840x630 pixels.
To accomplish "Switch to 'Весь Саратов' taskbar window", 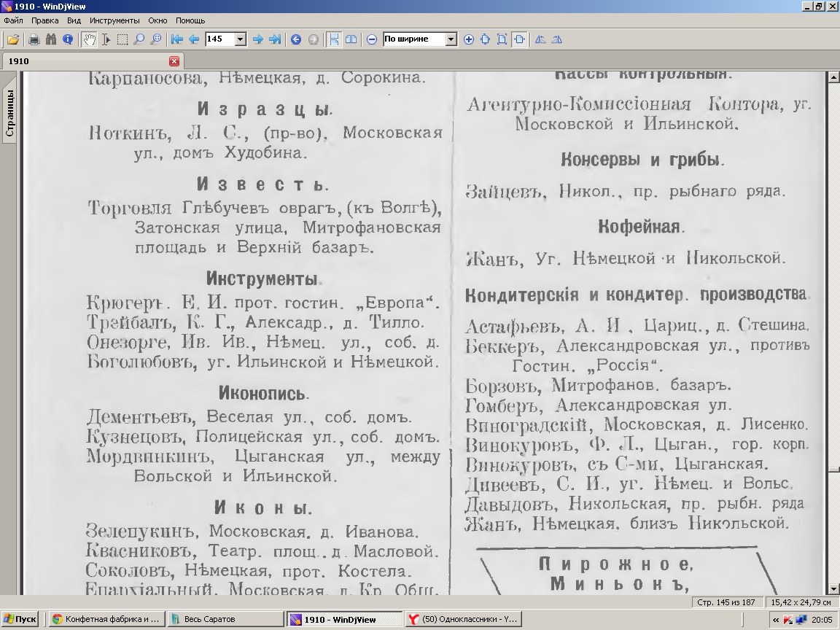I will pos(225,619).
